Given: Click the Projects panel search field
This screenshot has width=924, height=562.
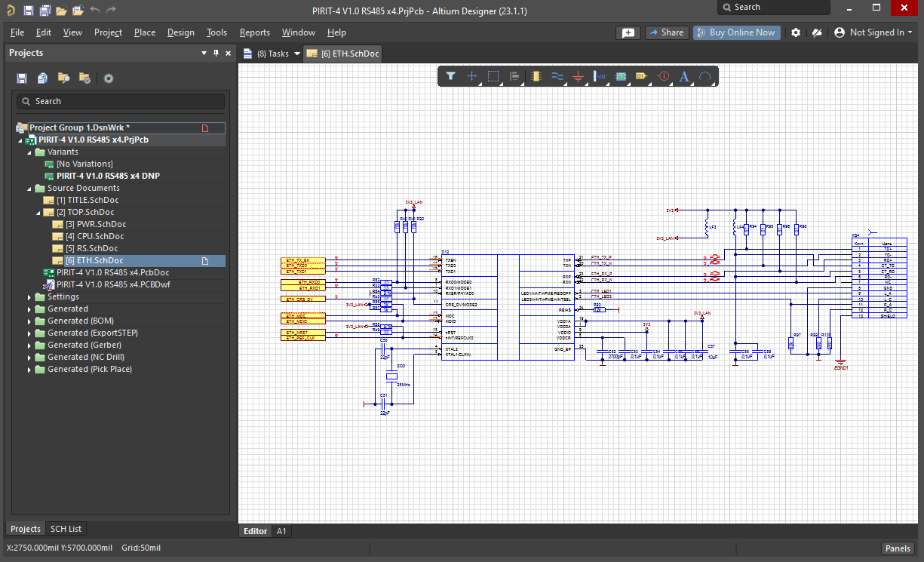Looking at the screenshot, I should (121, 101).
